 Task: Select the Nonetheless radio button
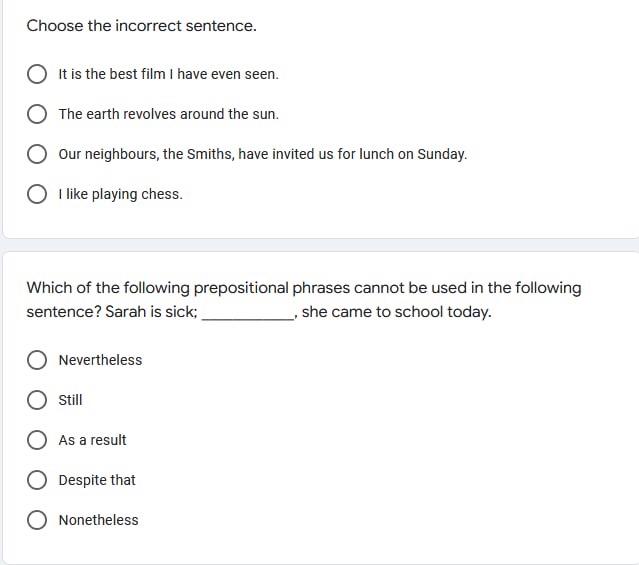tap(37, 520)
